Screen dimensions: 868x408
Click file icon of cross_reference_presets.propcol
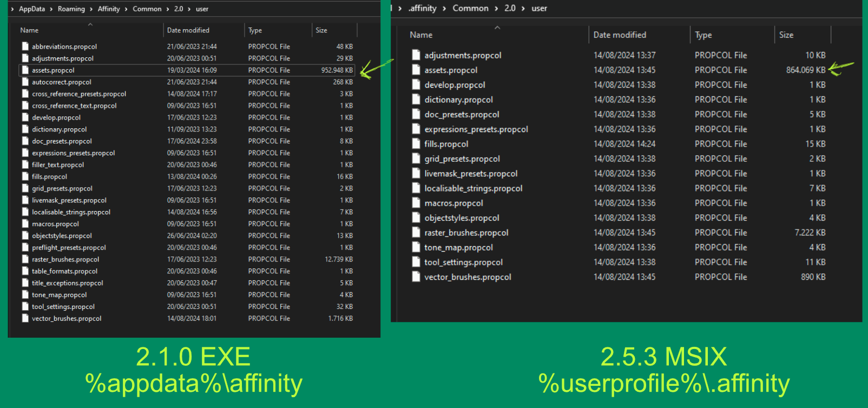[25, 94]
